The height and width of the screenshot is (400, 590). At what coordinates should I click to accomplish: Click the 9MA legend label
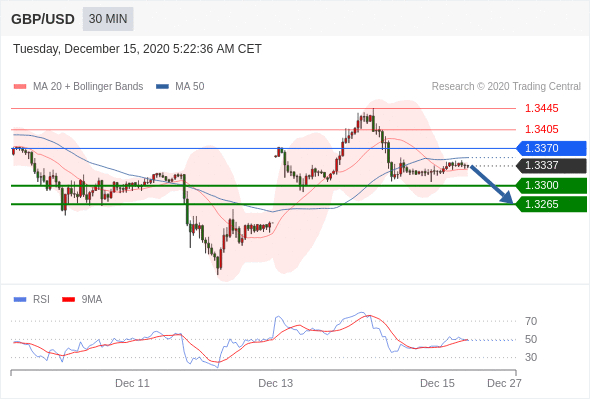[x=92, y=300]
